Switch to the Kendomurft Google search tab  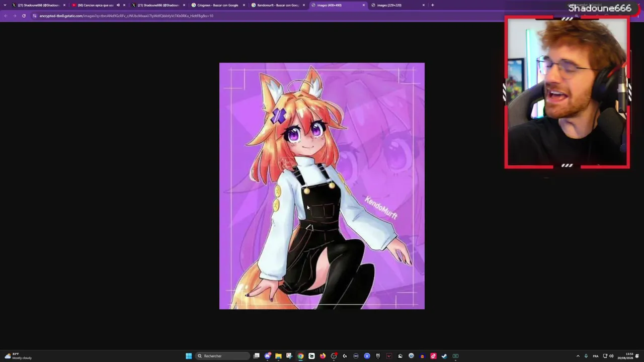coord(278,5)
